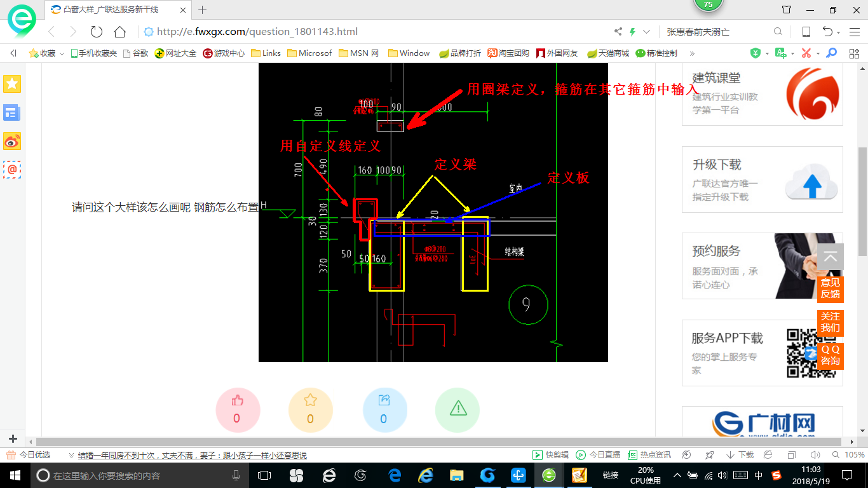
Task: Add sidebar app plus button
Action: 13,438
